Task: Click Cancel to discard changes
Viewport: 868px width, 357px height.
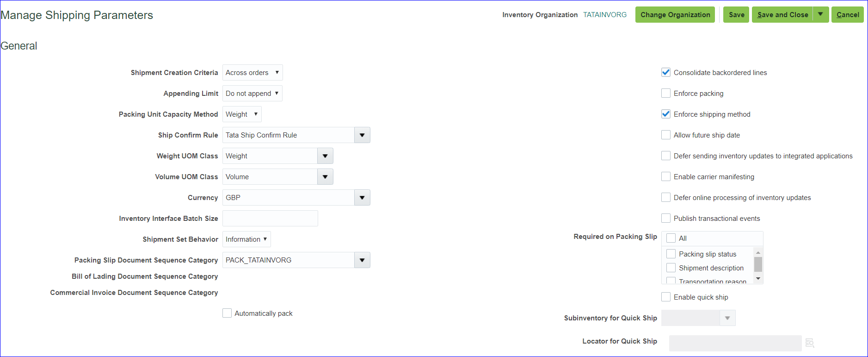Action: (x=847, y=15)
